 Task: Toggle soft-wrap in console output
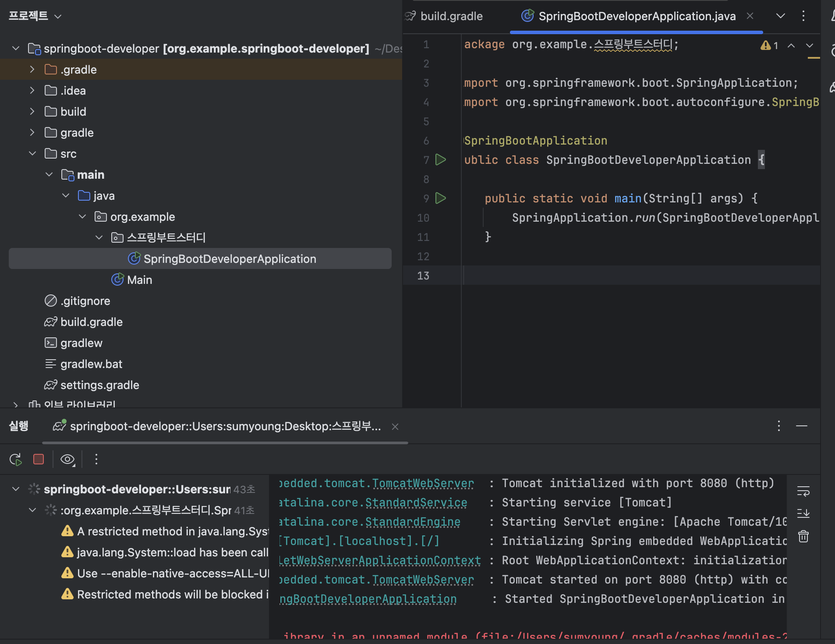tap(803, 491)
